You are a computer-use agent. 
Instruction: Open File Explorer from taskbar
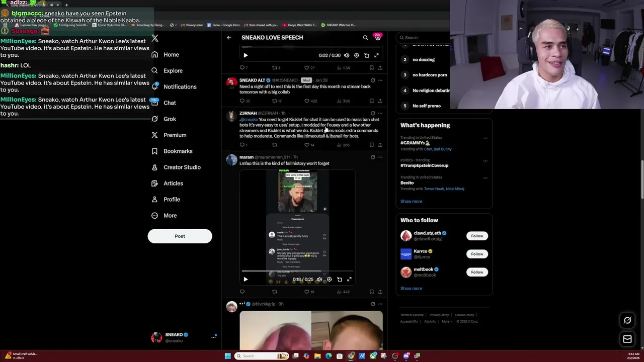[x=317, y=356]
